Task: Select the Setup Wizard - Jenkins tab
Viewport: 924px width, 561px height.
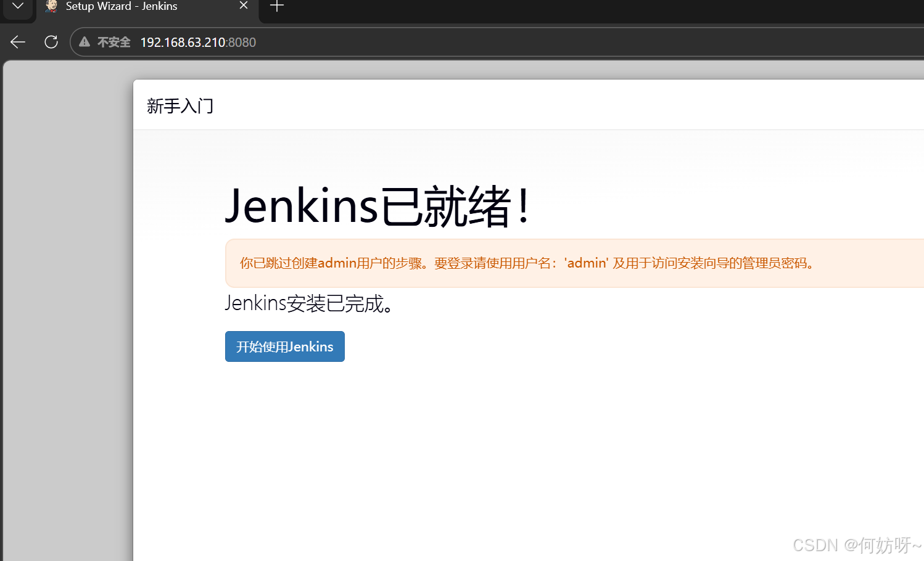Action: [x=148, y=7]
